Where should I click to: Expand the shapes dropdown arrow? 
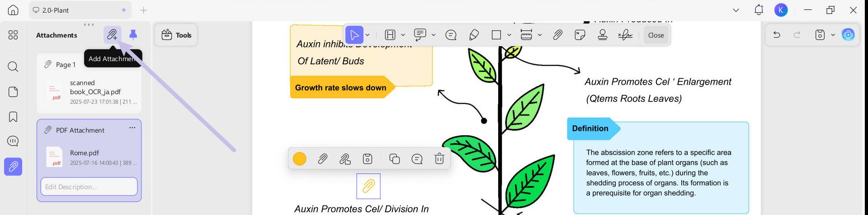coord(509,35)
